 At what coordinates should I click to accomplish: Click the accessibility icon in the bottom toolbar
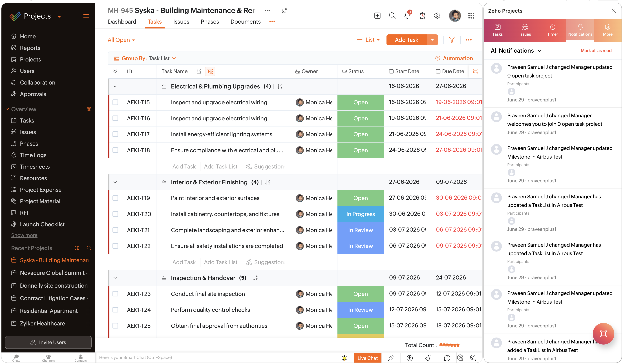(410, 358)
